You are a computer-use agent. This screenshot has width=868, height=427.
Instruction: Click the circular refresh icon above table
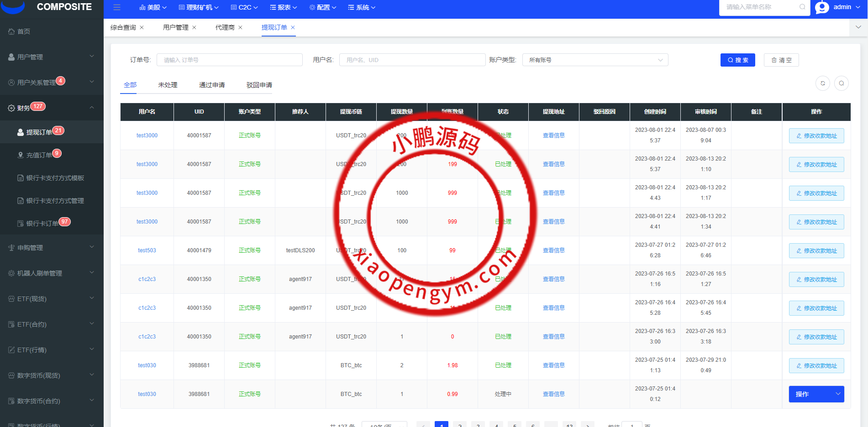822,83
